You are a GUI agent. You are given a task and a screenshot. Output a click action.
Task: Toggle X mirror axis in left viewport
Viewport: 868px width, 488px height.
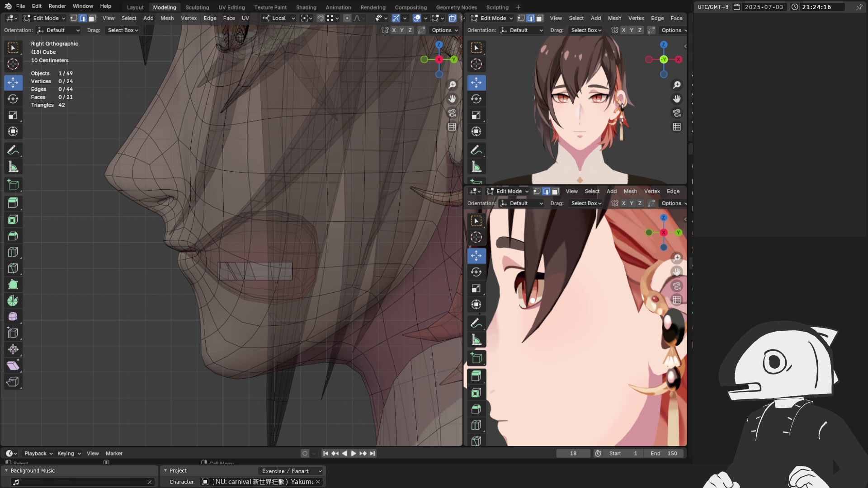[x=394, y=30]
